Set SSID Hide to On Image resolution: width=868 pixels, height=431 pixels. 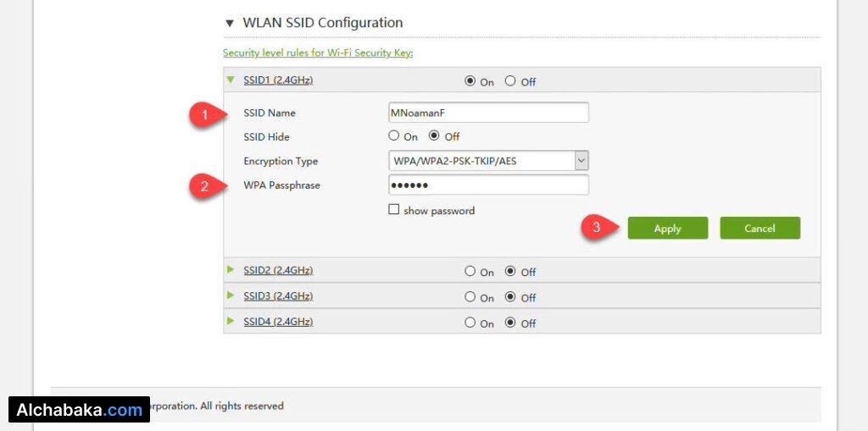pyautogui.click(x=393, y=135)
